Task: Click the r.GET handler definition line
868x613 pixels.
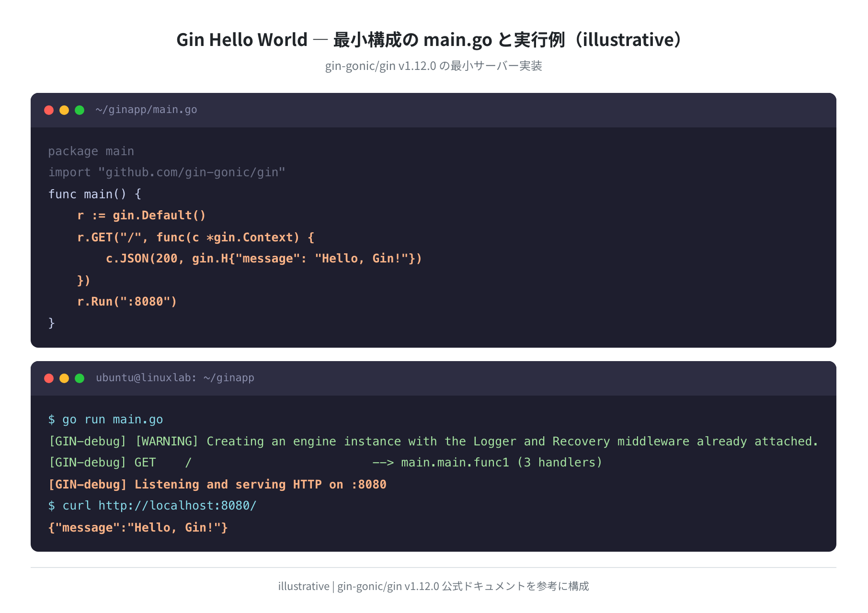Action: click(x=195, y=238)
